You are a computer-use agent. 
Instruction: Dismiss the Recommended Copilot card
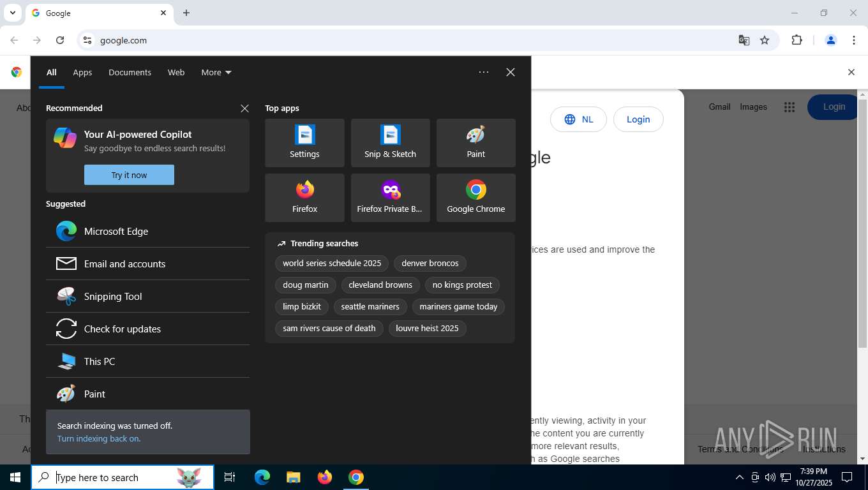[x=244, y=108]
